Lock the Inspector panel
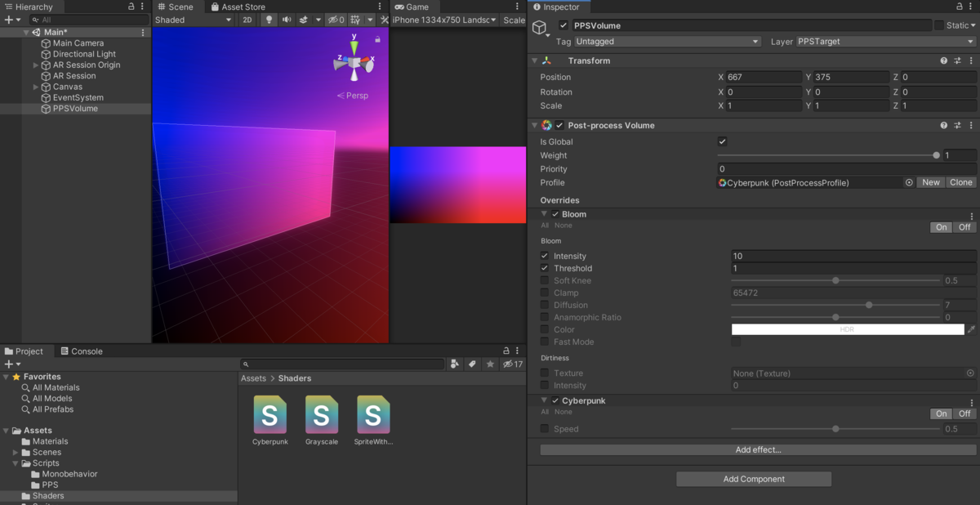The width and height of the screenshot is (980, 505). [x=959, y=7]
